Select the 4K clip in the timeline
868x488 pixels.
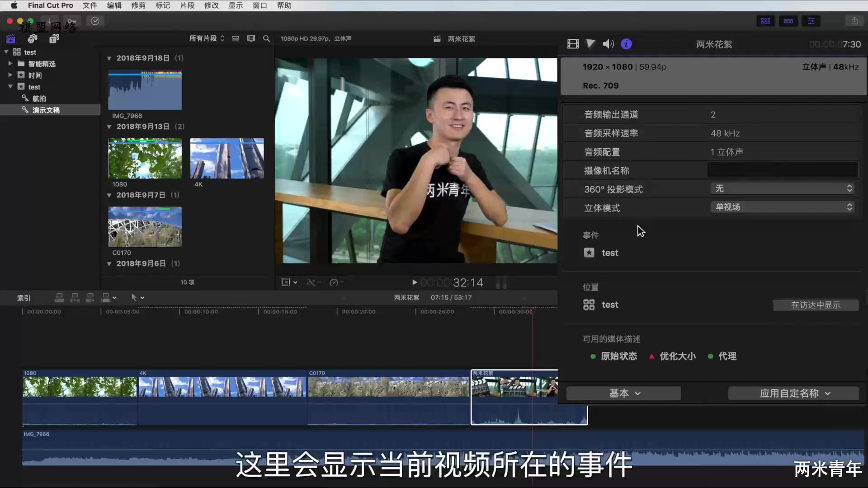[222, 398]
